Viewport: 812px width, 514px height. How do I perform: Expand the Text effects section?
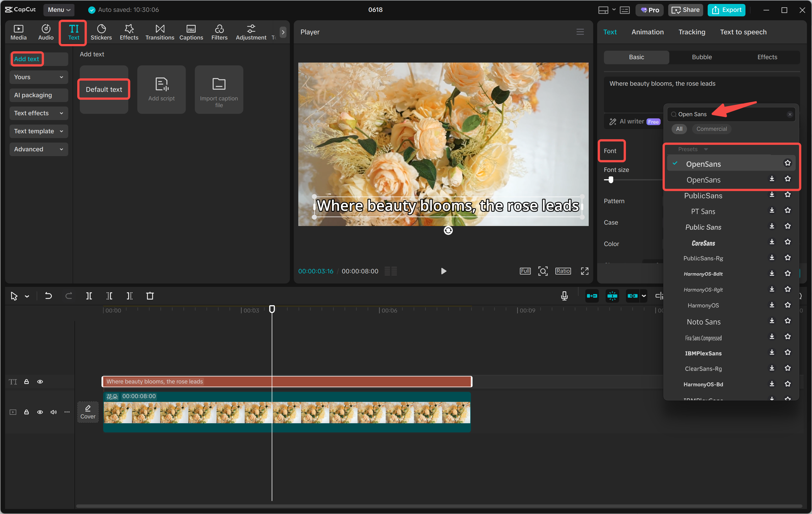point(38,113)
